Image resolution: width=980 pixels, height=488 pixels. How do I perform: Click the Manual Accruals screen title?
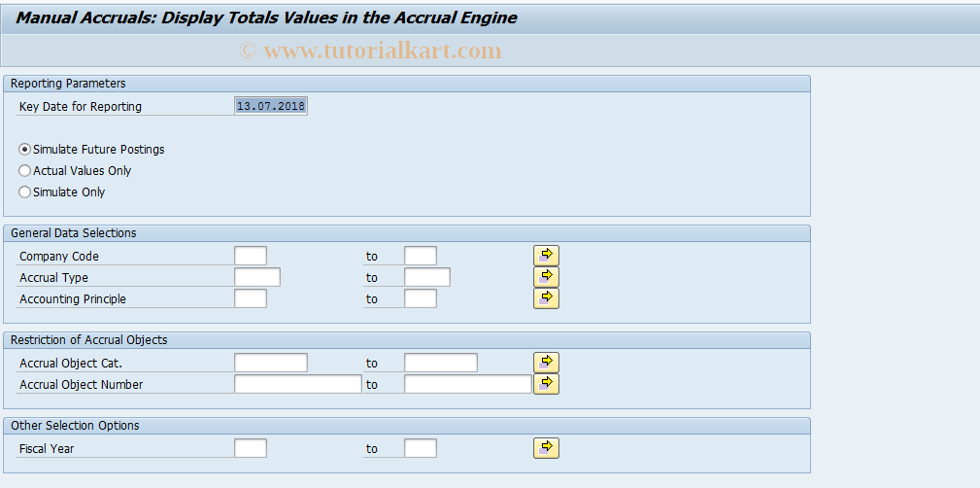266,18
